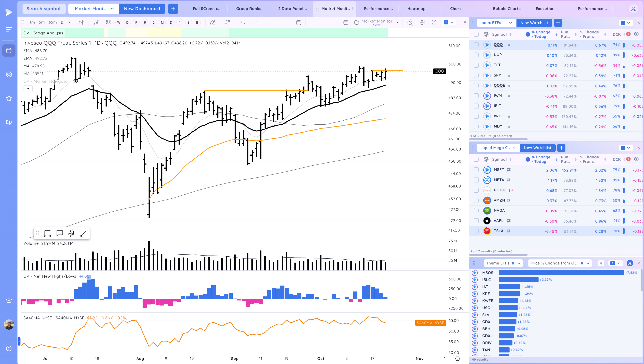This screenshot has width=644, height=364.
Task: Check the MSFT row checkbox
Action: pos(476,170)
